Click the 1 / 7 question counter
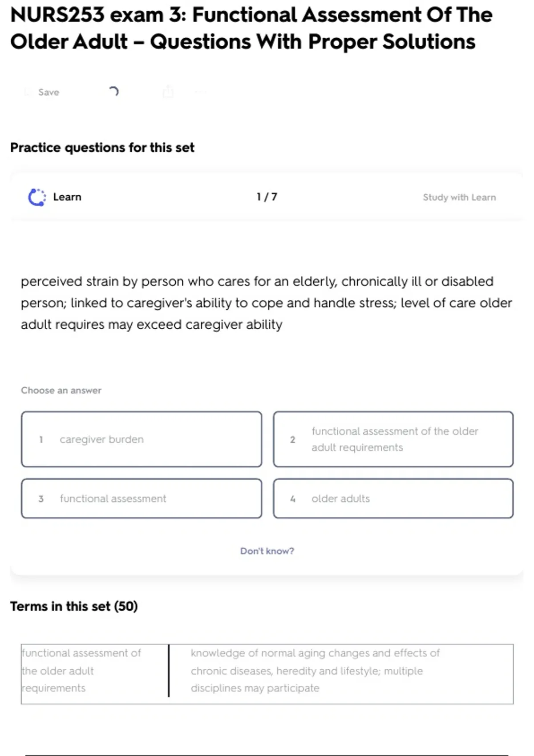This screenshot has width=534, height=756. coord(267,197)
